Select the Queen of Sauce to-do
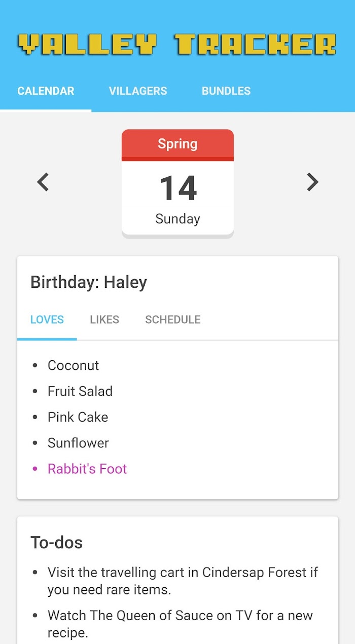Viewport: 355px width, 644px height. 180,624
